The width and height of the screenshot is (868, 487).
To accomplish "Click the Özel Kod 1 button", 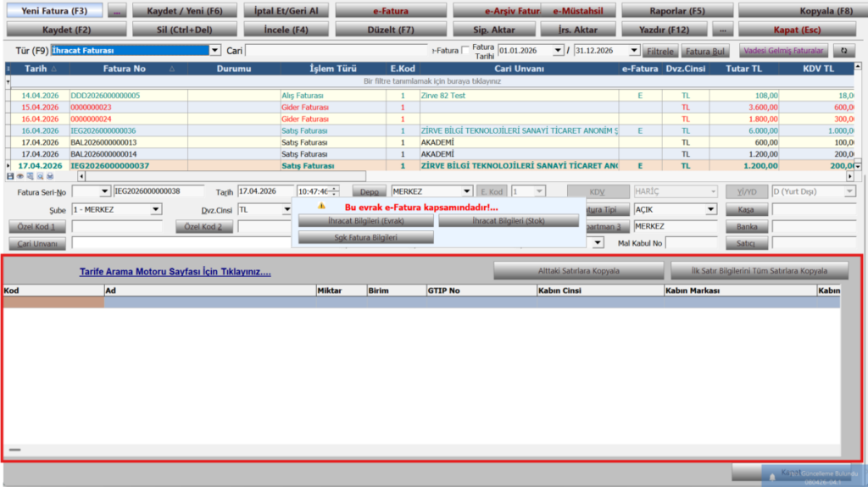I will coord(36,227).
